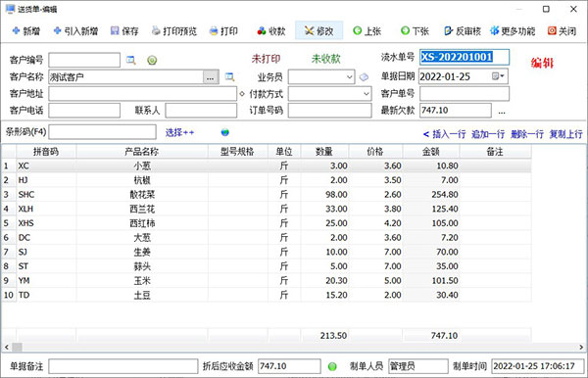The width and height of the screenshot is (588, 378).
Task: Click the horizontal scrollbar left arrow
Action: [7, 348]
